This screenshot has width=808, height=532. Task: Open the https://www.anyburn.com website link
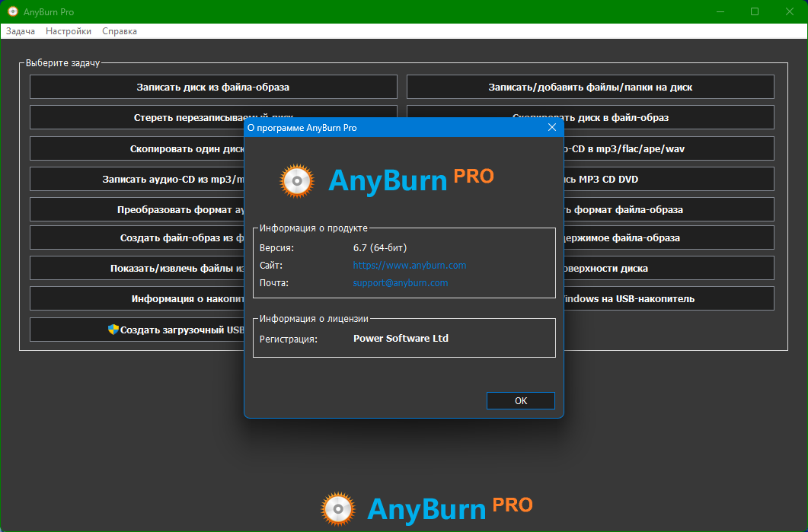[x=409, y=266]
